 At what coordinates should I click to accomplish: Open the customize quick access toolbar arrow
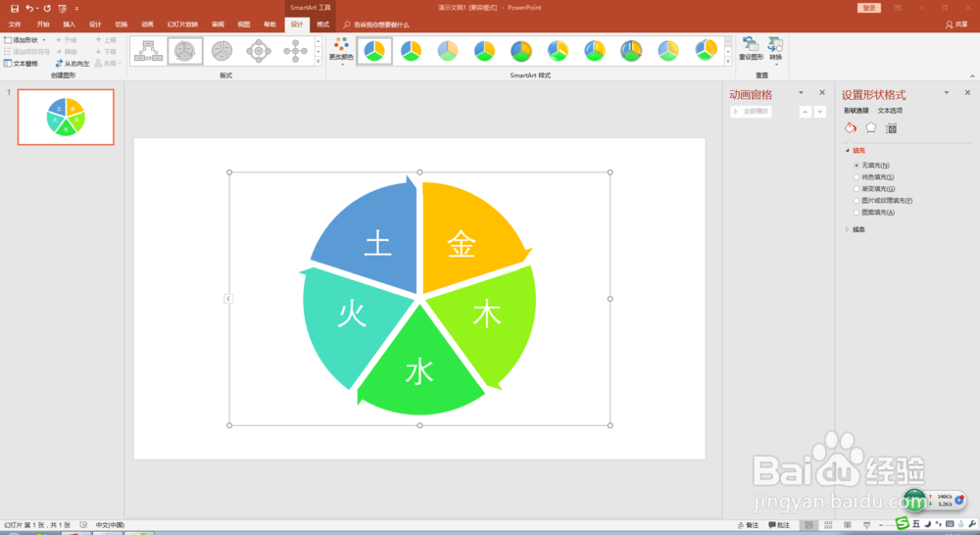click(76, 8)
